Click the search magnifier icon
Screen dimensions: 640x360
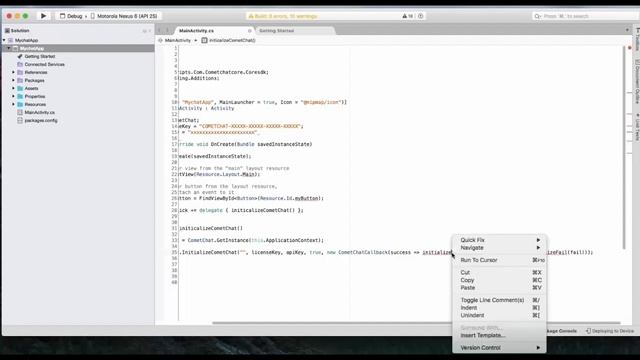(538, 16)
